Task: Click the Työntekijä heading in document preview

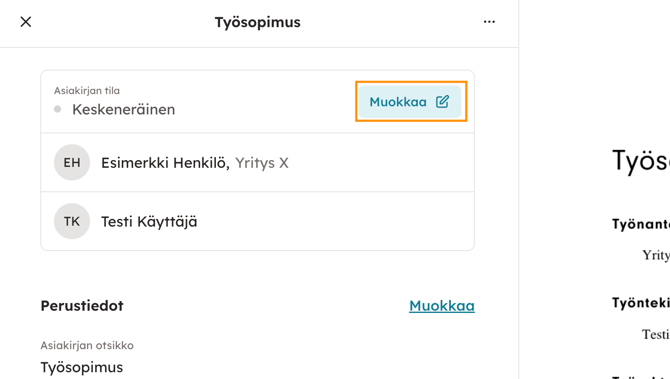Action: pos(641,303)
